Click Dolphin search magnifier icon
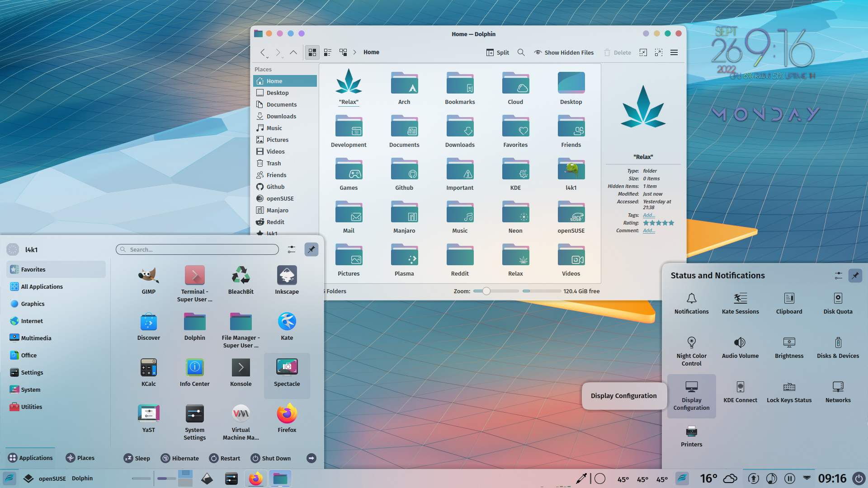The width and height of the screenshot is (868, 488). (x=521, y=52)
